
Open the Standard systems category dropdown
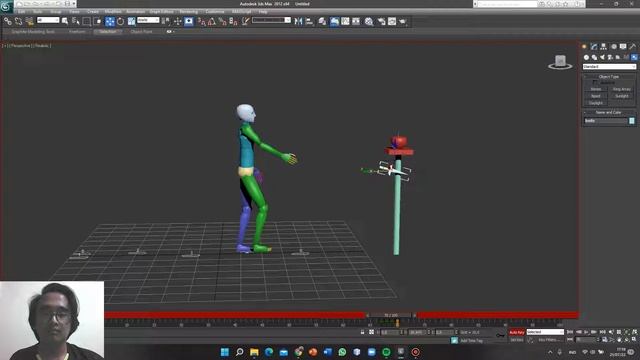(609, 67)
